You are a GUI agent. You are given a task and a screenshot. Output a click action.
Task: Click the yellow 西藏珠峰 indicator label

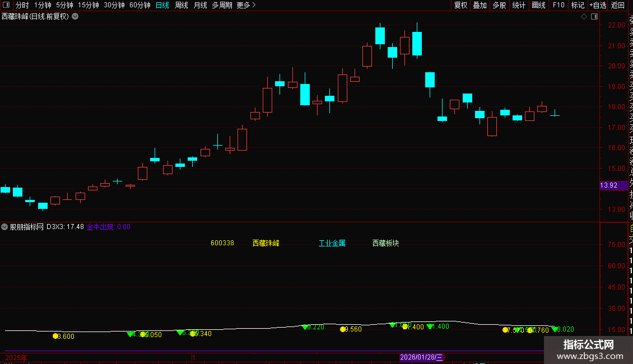266,243
